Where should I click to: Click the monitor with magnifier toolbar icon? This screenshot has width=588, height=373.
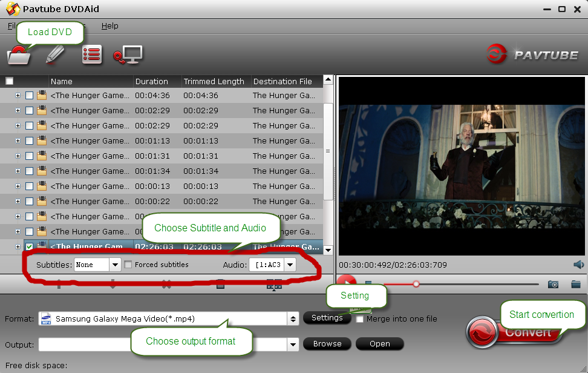pos(128,55)
